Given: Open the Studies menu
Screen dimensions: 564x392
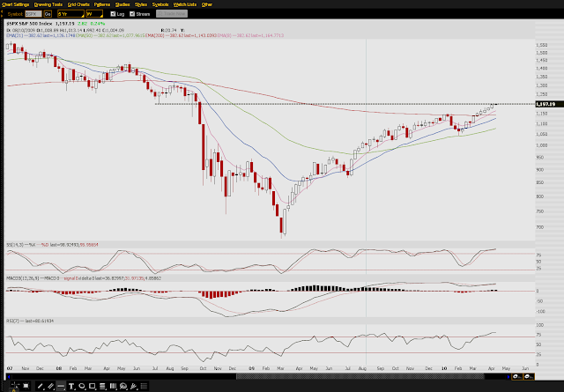Looking at the screenshot, I should point(122,4).
